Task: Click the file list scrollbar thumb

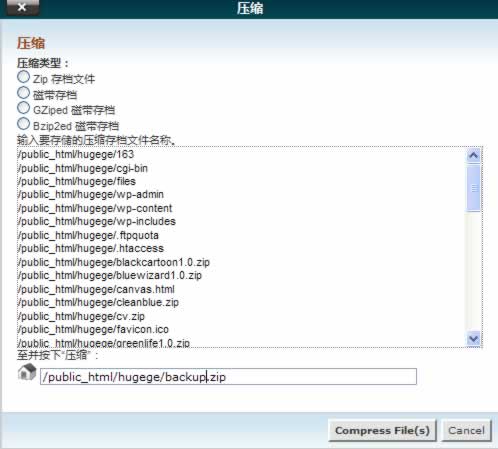Action: tap(474, 188)
